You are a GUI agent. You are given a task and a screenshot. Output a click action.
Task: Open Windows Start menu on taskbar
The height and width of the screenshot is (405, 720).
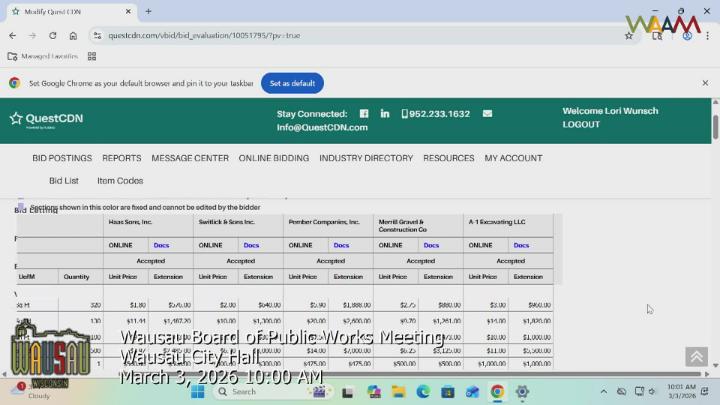197,392
